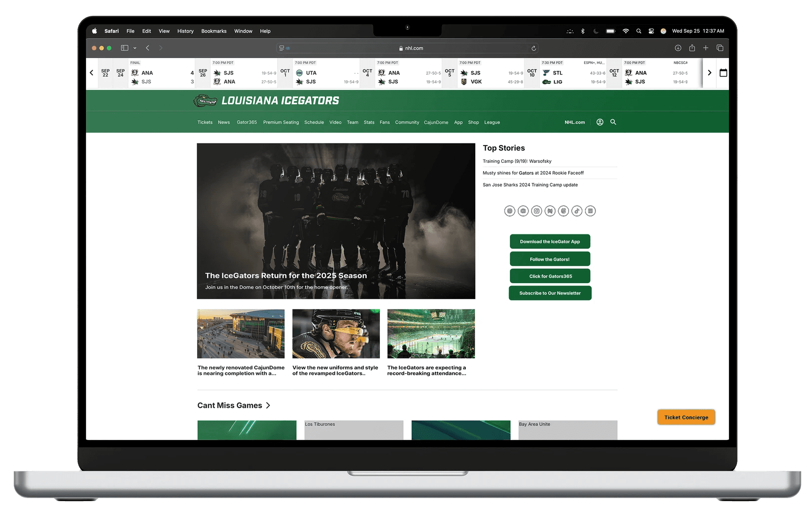Image resolution: width=812 pixels, height=509 pixels.
Task: Click the Click for Gators365 button
Action: [550, 276]
